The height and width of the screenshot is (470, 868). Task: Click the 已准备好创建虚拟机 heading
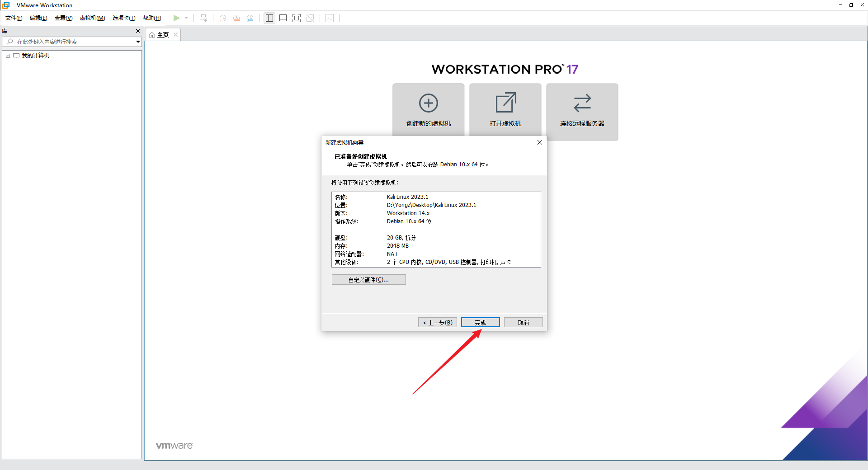[361, 156]
